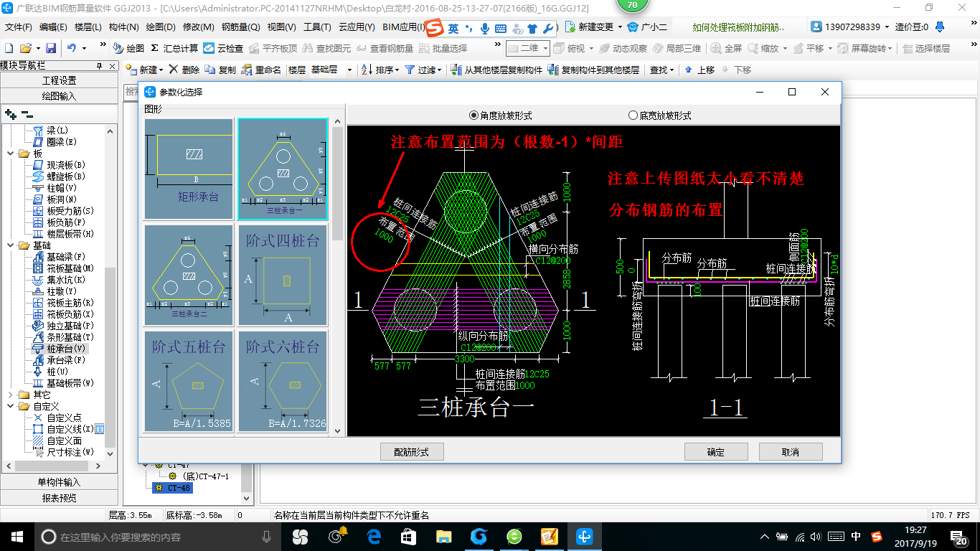Viewport: 980px width, 551px height.
Task: Click the 绘图 drawing tool
Action: 129,48
